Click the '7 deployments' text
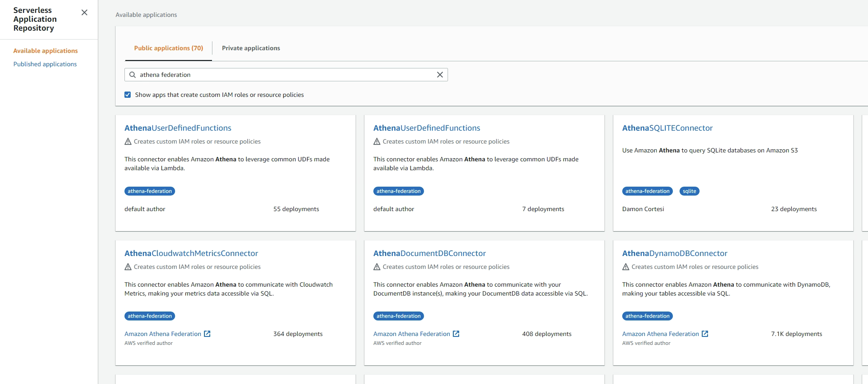Image resolution: width=868 pixels, height=384 pixels. 543,209
